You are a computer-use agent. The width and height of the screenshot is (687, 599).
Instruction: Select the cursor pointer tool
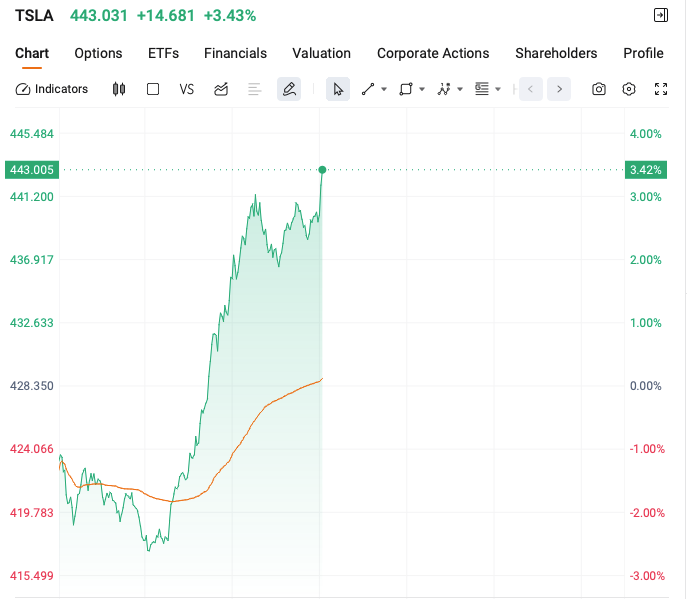[338, 89]
